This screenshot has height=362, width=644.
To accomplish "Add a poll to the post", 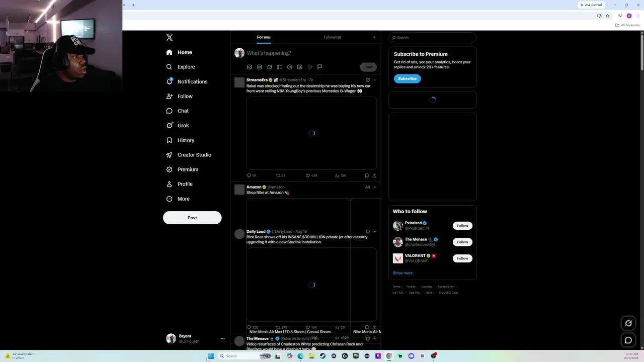I will click(280, 67).
